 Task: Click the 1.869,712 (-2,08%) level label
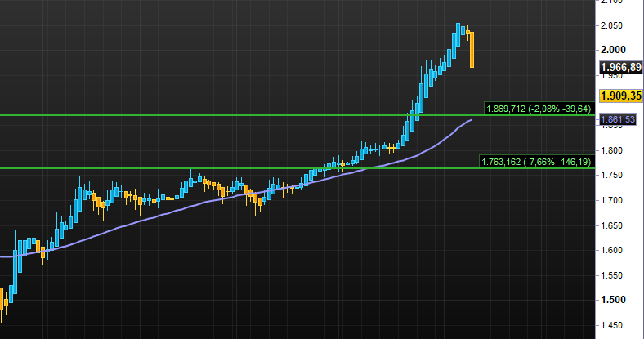(x=539, y=108)
